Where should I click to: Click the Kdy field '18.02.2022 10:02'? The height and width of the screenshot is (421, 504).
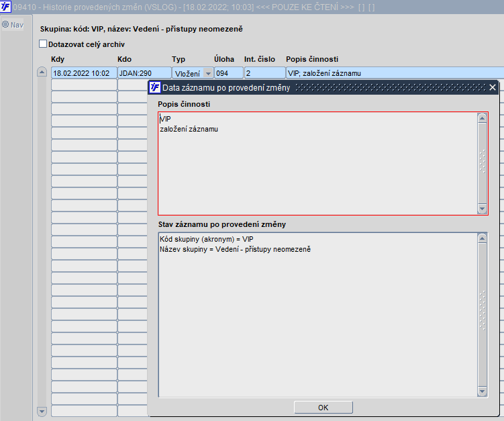coord(84,73)
